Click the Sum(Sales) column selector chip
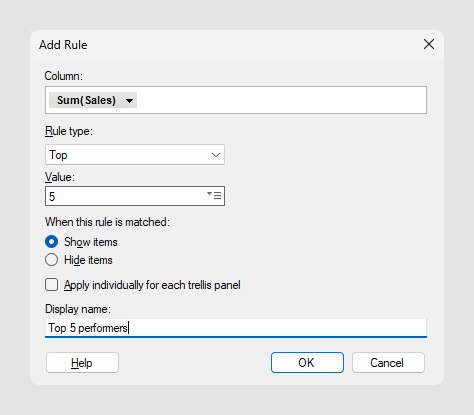The width and height of the screenshot is (474, 415). tap(93, 100)
